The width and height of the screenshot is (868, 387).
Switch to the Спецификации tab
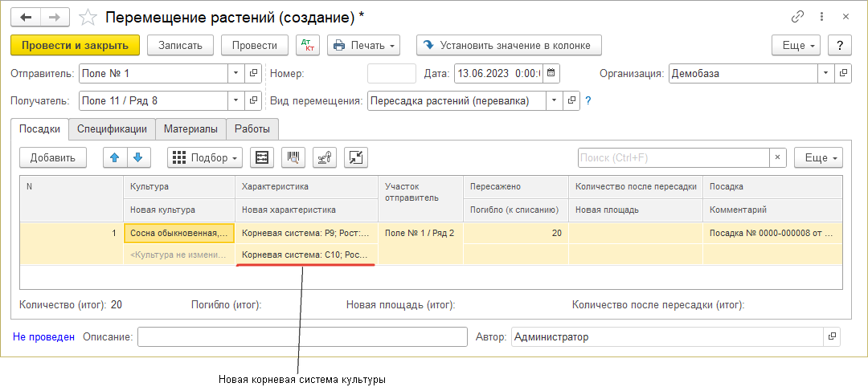[112, 128]
